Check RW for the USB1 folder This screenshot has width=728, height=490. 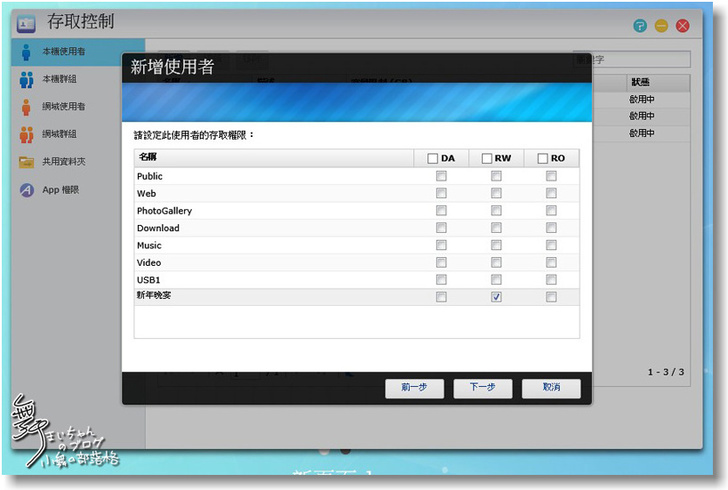(x=496, y=280)
